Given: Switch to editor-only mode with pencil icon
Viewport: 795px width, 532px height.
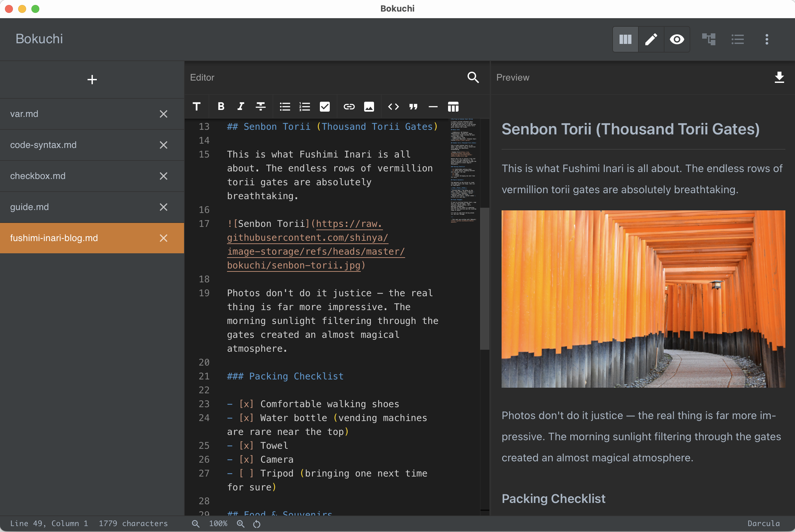Looking at the screenshot, I should [x=650, y=39].
